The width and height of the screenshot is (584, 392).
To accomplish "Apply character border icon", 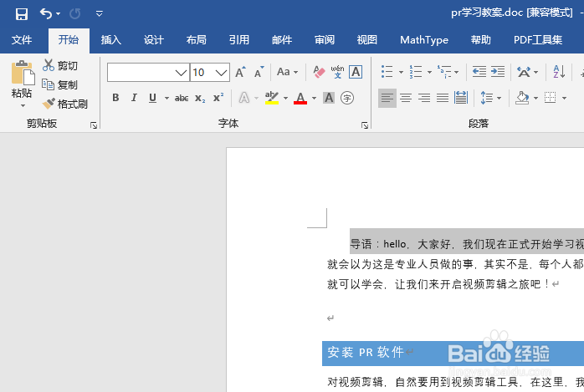I will click(356, 72).
